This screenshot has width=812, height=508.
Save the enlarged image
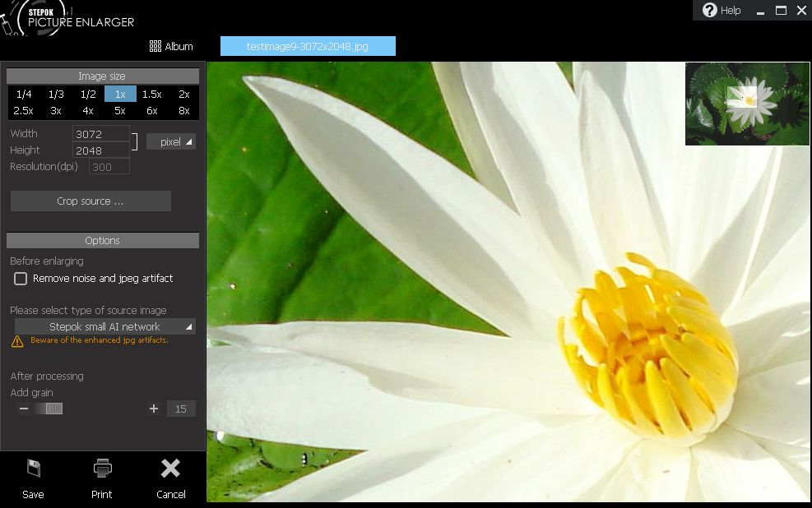point(33,479)
